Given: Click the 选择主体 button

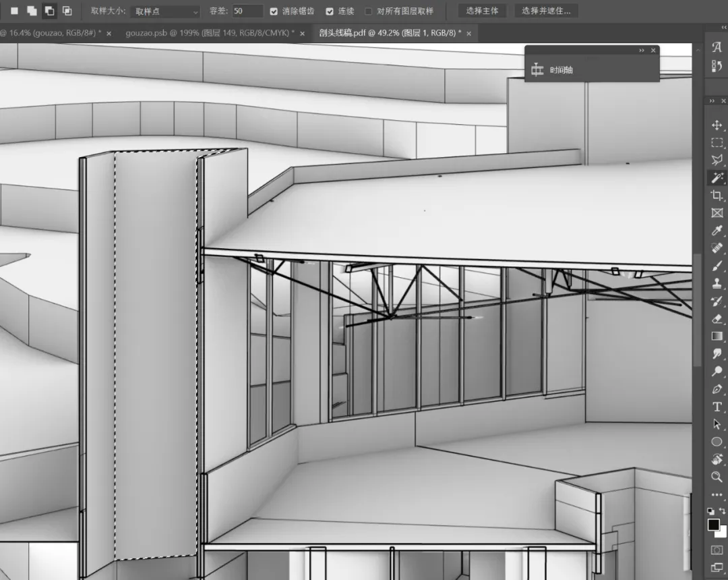Looking at the screenshot, I should [482, 11].
